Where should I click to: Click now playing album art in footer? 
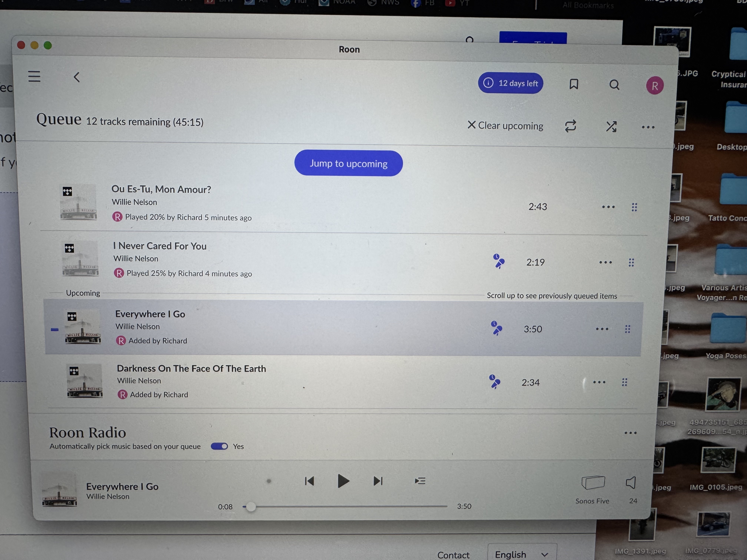point(59,489)
